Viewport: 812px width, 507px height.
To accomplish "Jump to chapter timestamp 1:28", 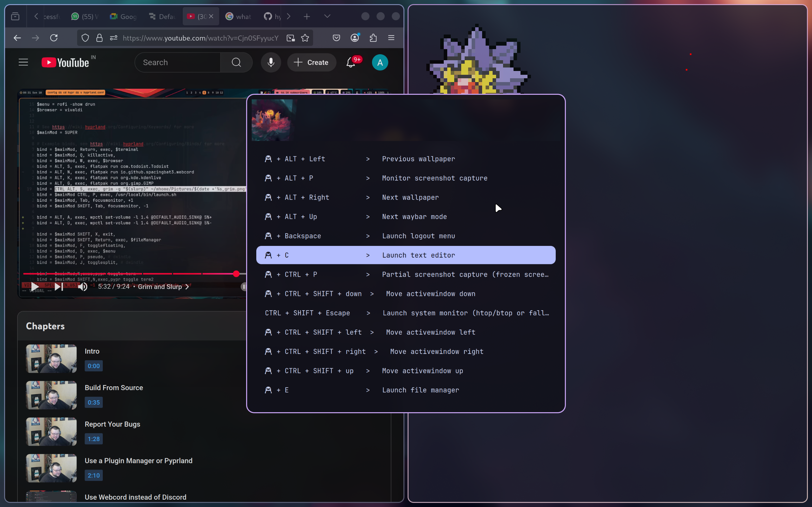I will 94,439.
